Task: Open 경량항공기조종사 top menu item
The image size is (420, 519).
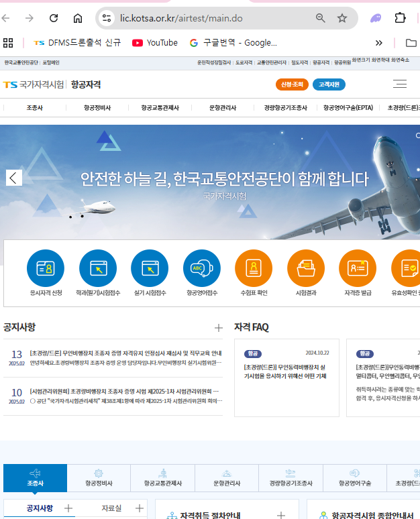Action: click(286, 107)
